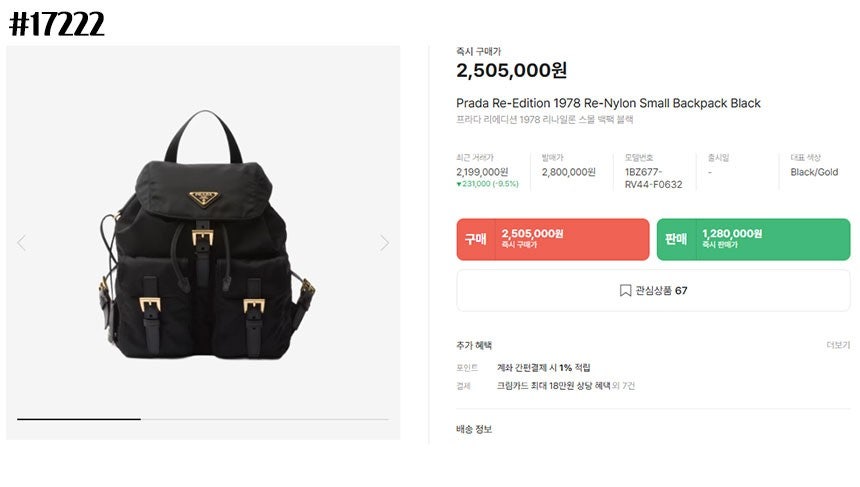Screen dimensions: 860x487
Task: Click the Korean product name subtitle
Action: 545,119
